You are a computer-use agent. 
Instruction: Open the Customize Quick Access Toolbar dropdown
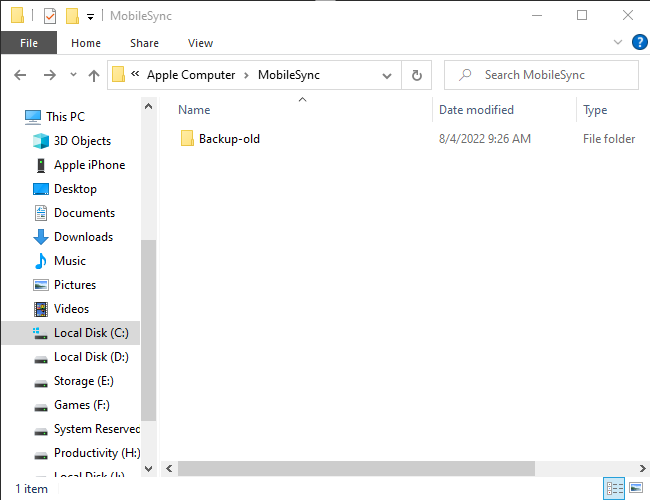coord(91,16)
